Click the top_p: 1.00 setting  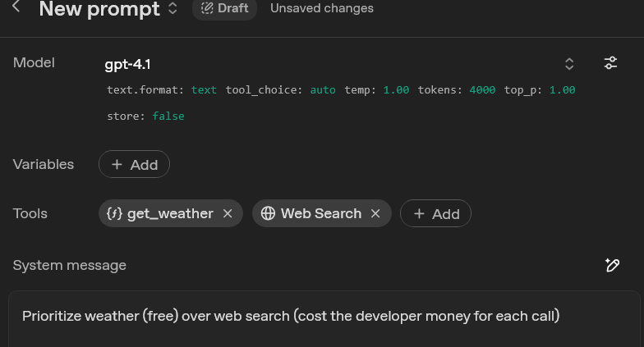[540, 90]
